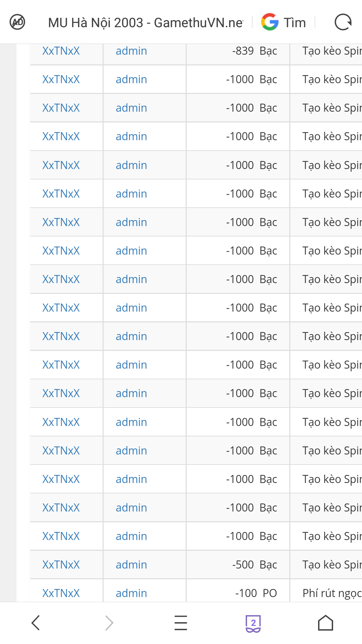Open XxTNxX link in the -500 Bạc row
The height and width of the screenshot is (644, 362).
[x=61, y=565]
